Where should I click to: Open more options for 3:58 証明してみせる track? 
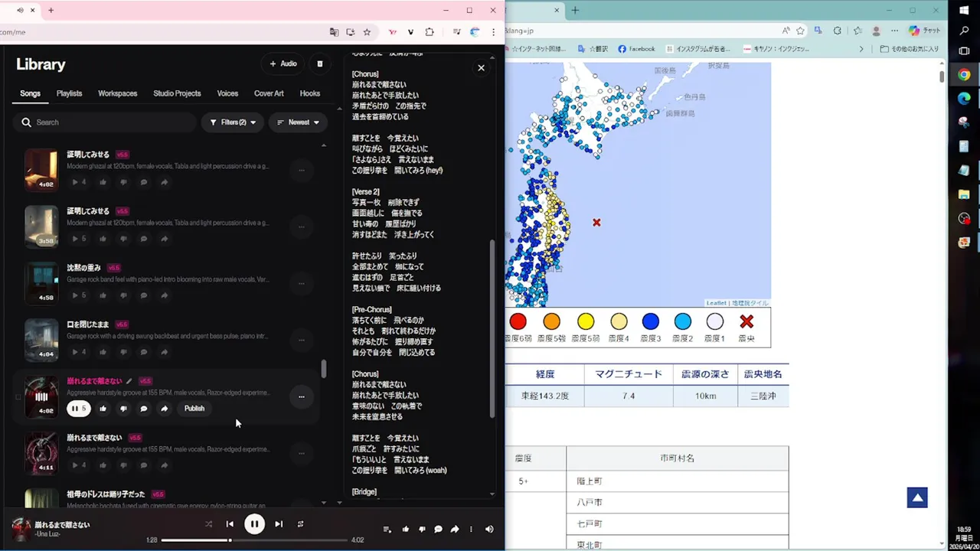[301, 227]
